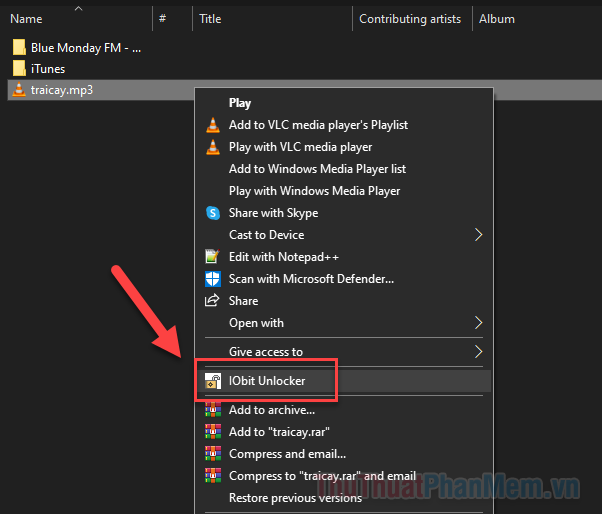Expand the Give access to submenu arrow

pyautogui.click(x=478, y=352)
